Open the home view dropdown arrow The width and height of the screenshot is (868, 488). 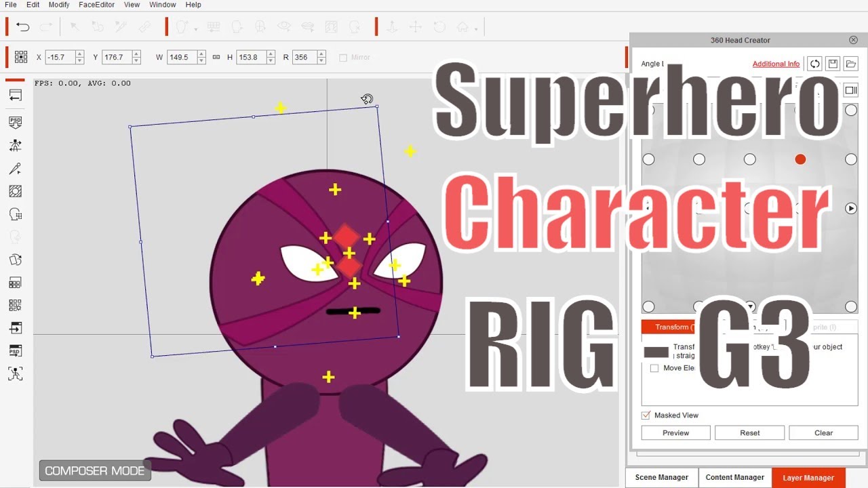pyautogui.click(x=476, y=29)
